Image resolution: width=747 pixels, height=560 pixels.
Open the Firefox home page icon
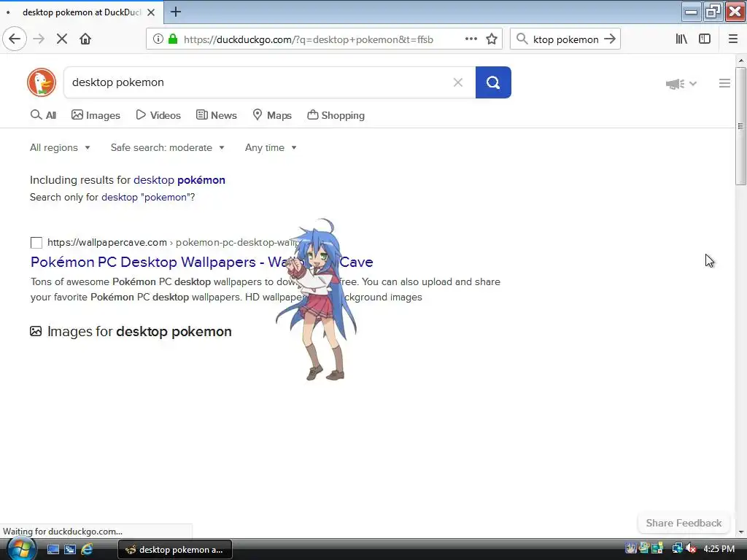click(x=85, y=39)
